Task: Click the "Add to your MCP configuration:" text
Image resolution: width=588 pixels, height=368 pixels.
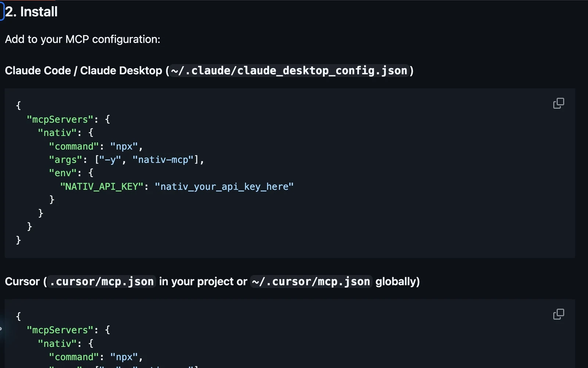Action: point(83,39)
